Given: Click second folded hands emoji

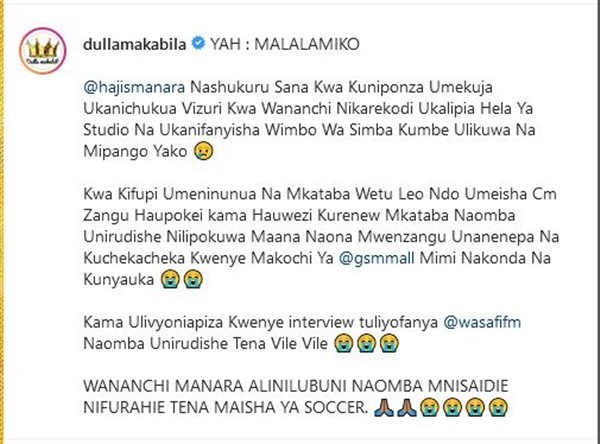Looking at the screenshot, I should (x=407, y=408).
